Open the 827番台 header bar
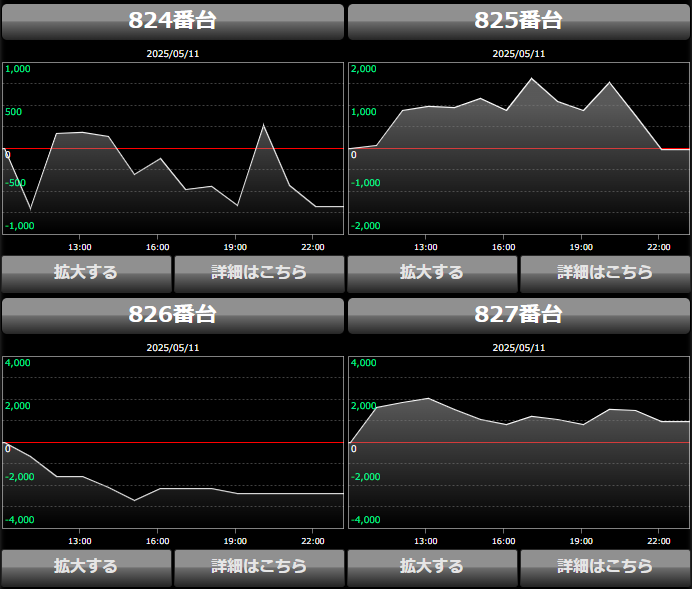Screen dimensions: 692x589 click(519, 316)
